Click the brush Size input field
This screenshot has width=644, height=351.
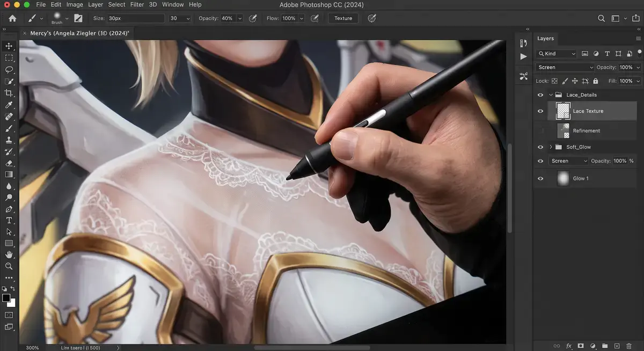coord(135,18)
